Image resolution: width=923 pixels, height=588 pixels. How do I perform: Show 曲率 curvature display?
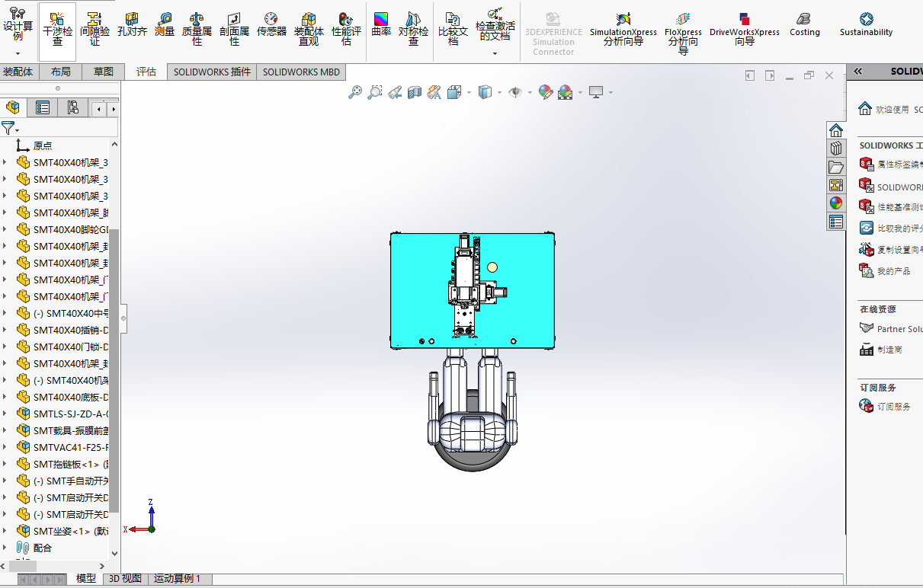click(381, 25)
